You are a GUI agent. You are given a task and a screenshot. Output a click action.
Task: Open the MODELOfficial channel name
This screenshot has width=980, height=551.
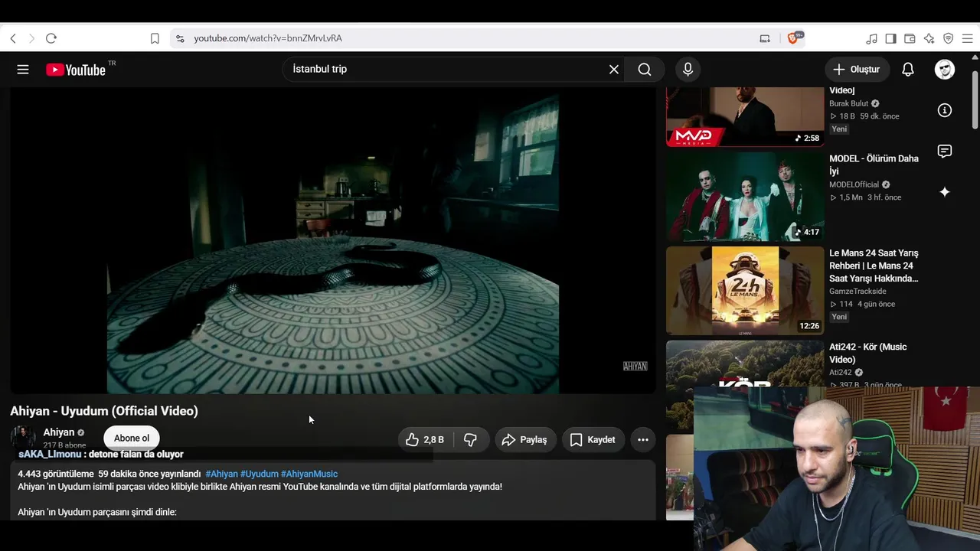pyautogui.click(x=854, y=184)
